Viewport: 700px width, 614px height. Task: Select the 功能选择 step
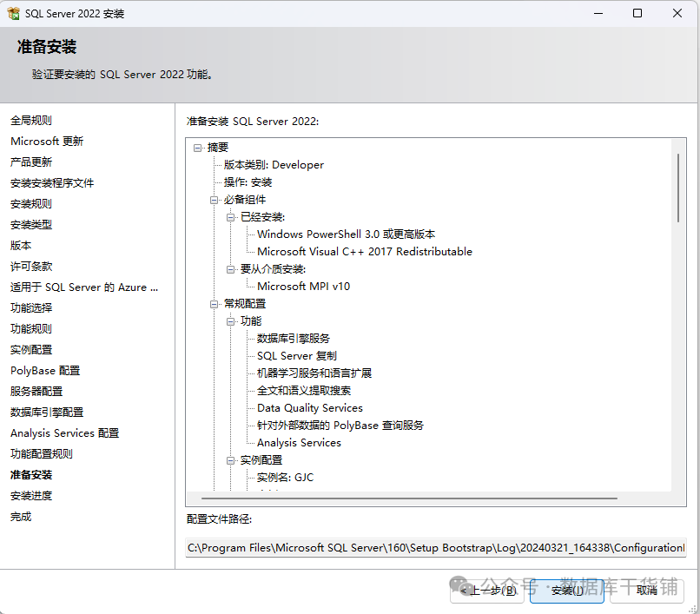[30, 308]
